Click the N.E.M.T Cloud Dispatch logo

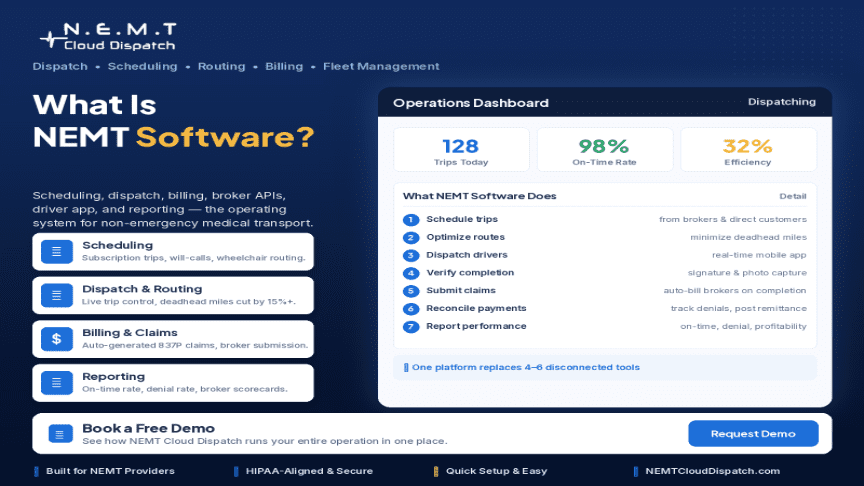[109, 37]
